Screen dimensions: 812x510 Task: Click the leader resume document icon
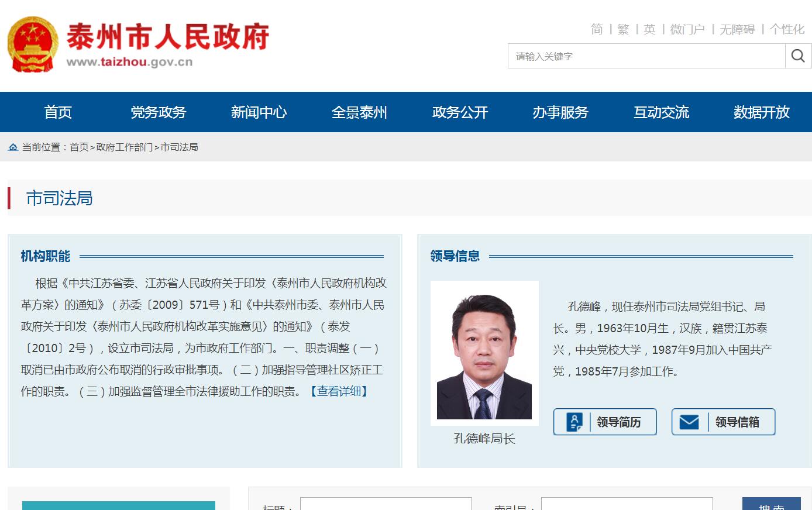point(574,422)
